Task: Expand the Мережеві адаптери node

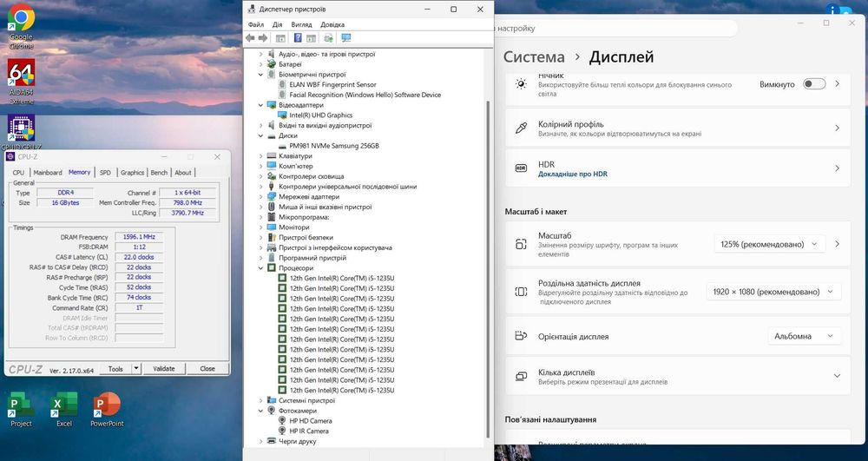Action: tap(260, 196)
